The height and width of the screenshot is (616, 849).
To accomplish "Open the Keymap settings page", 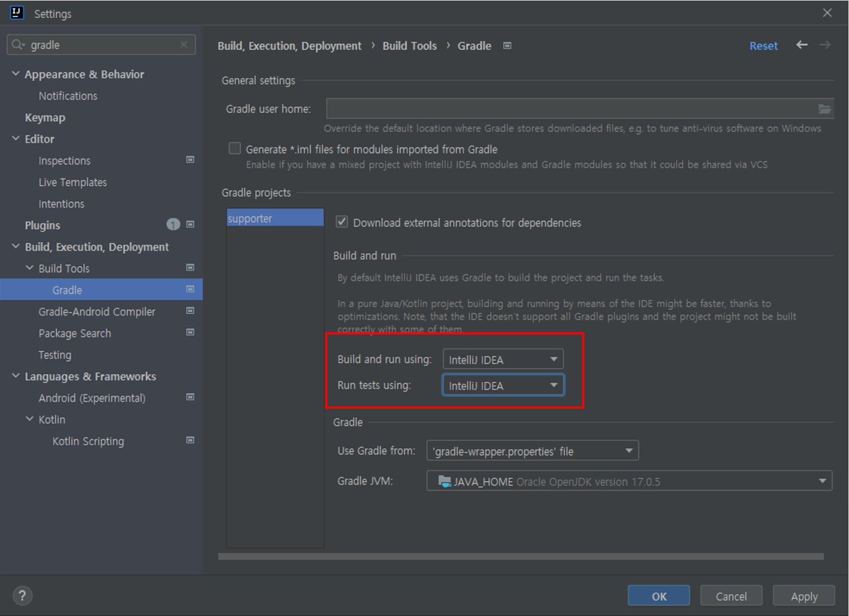I will point(45,117).
